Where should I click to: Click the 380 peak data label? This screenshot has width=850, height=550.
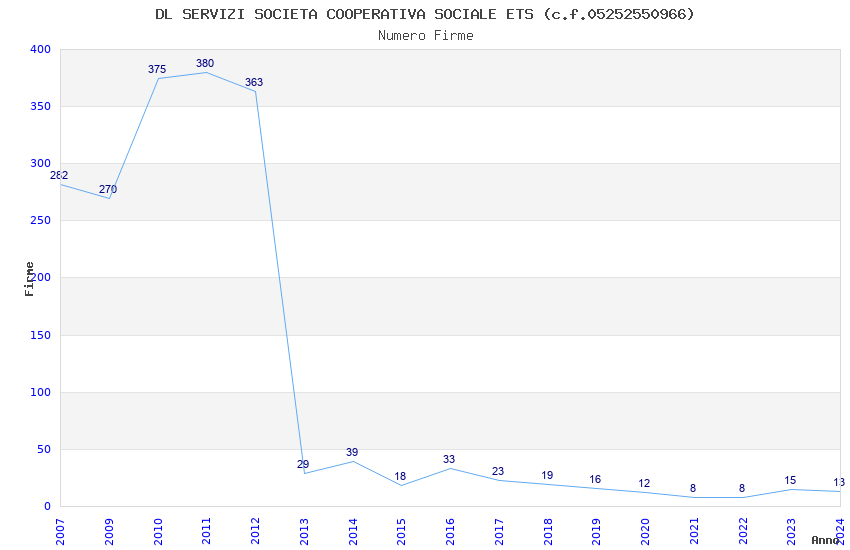[x=205, y=63]
